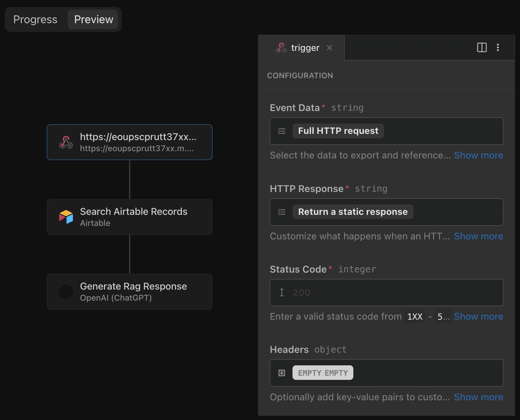Toggle the split panel layout icon

pos(482,47)
